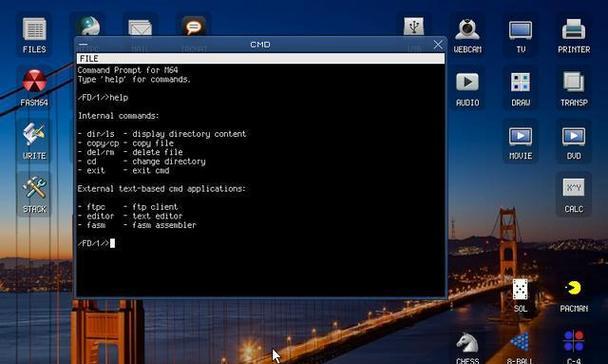The height and width of the screenshot is (364, 608).
Task: Click the 'cd - change directory' line
Action: click(141, 161)
